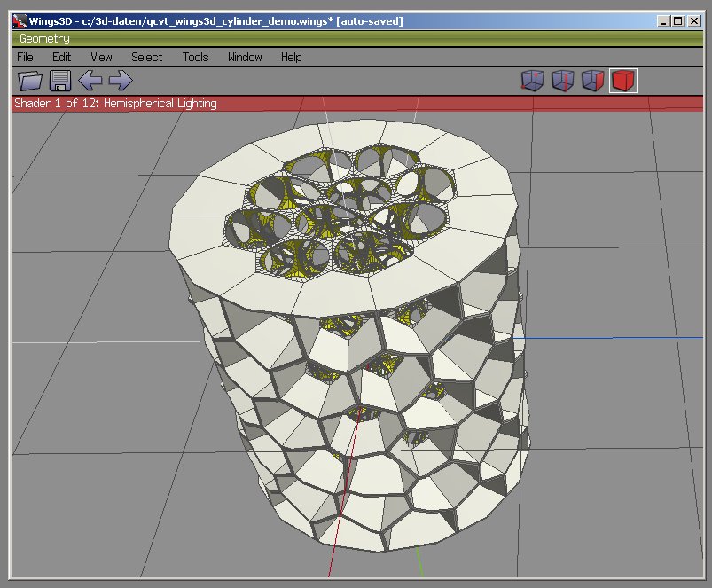Open the Window menu
712x588 pixels.
coord(243,57)
